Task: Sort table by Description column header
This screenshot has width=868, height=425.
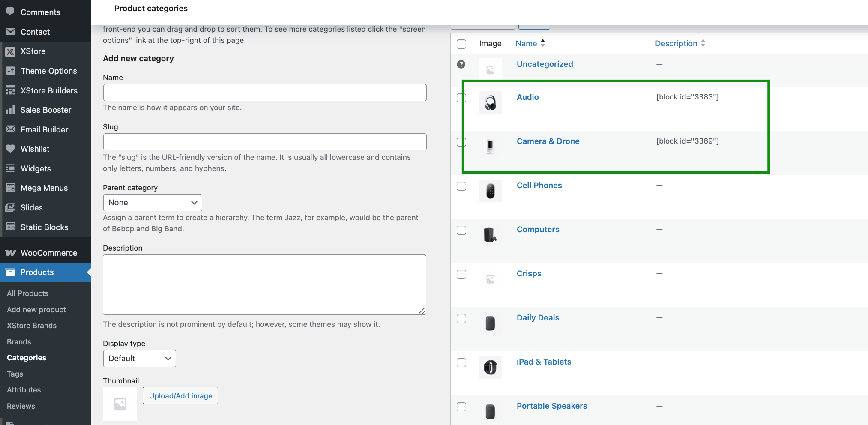Action: pos(676,43)
